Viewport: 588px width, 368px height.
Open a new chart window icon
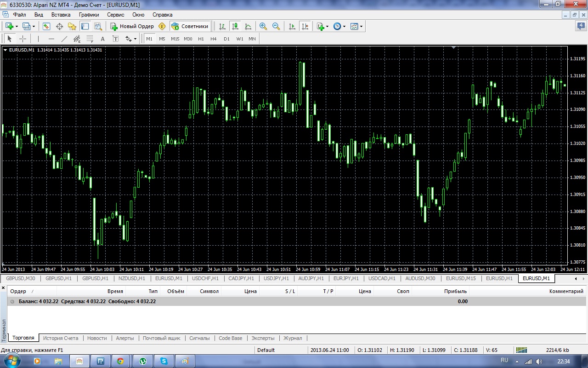click(9, 26)
